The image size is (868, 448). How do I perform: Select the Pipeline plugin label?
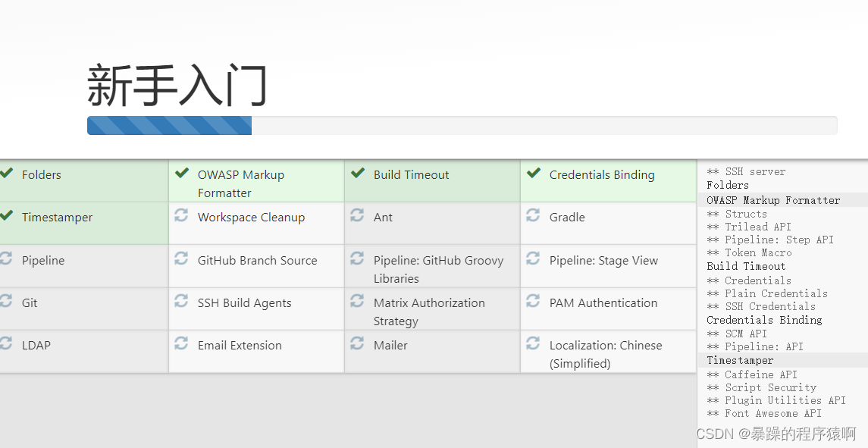pyautogui.click(x=43, y=261)
